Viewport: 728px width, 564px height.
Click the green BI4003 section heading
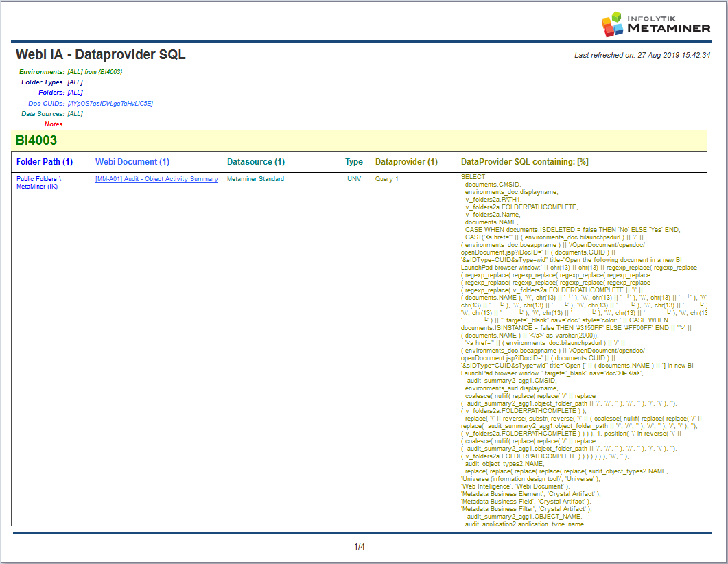click(x=36, y=140)
